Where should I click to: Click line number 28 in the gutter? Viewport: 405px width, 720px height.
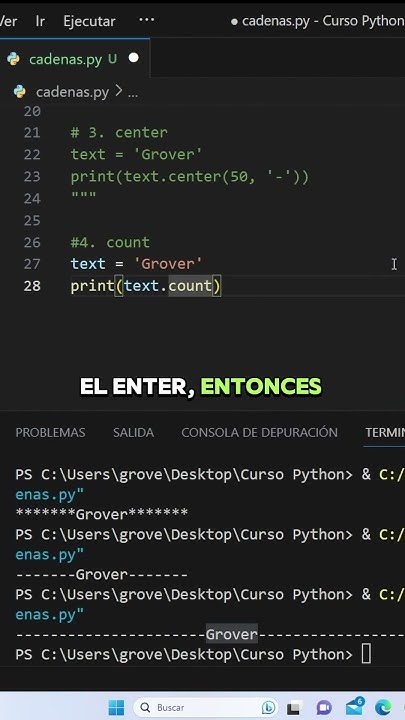coord(32,286)
